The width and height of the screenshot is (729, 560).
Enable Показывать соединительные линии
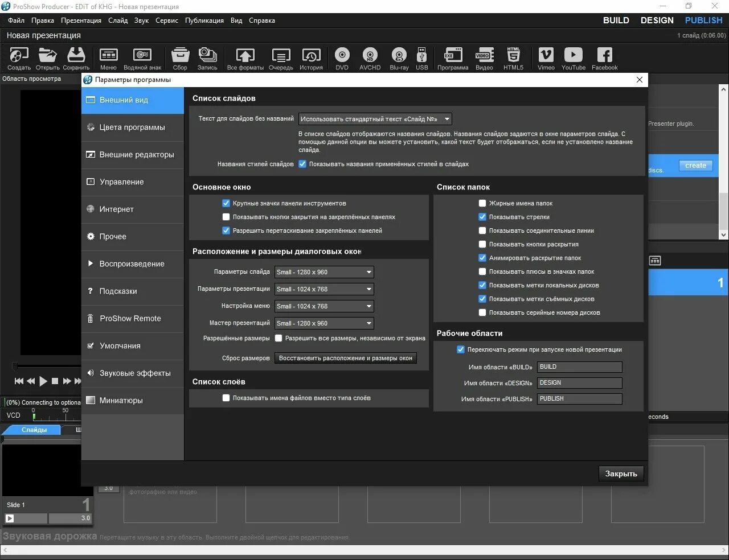482,230
